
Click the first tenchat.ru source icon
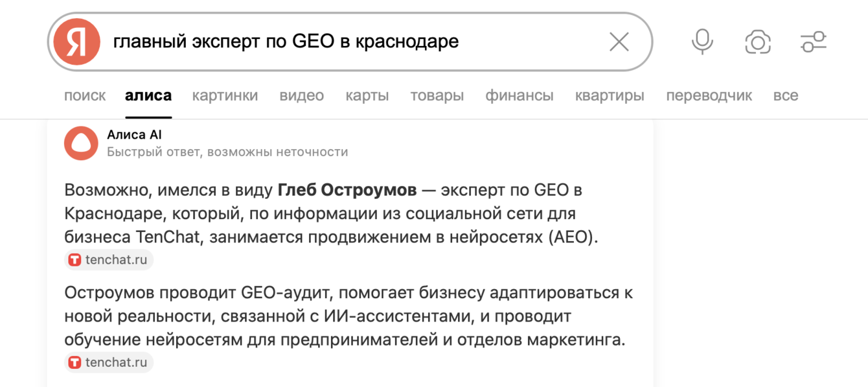pyautogui.click(x=74, y=260)
